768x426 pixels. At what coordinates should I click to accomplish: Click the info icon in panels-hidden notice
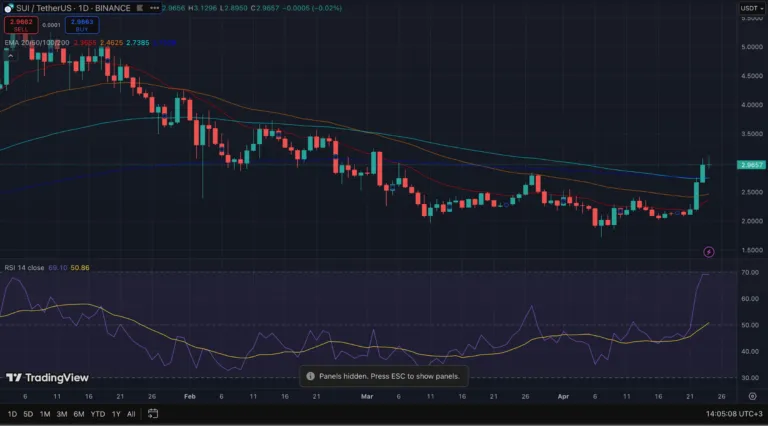[310, 377]
